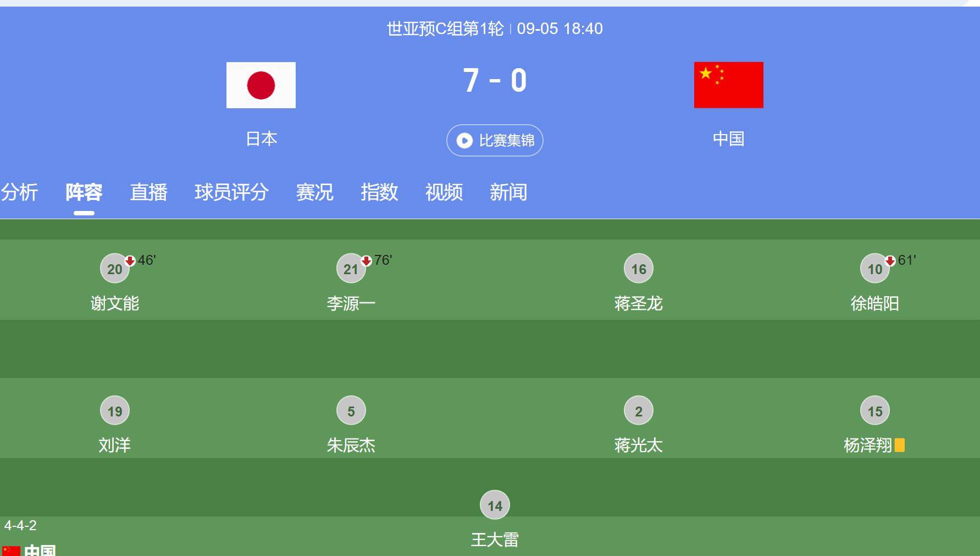Click the 76' substitution arrow above 李源一
980x556 pixels.
click(367, 262)
